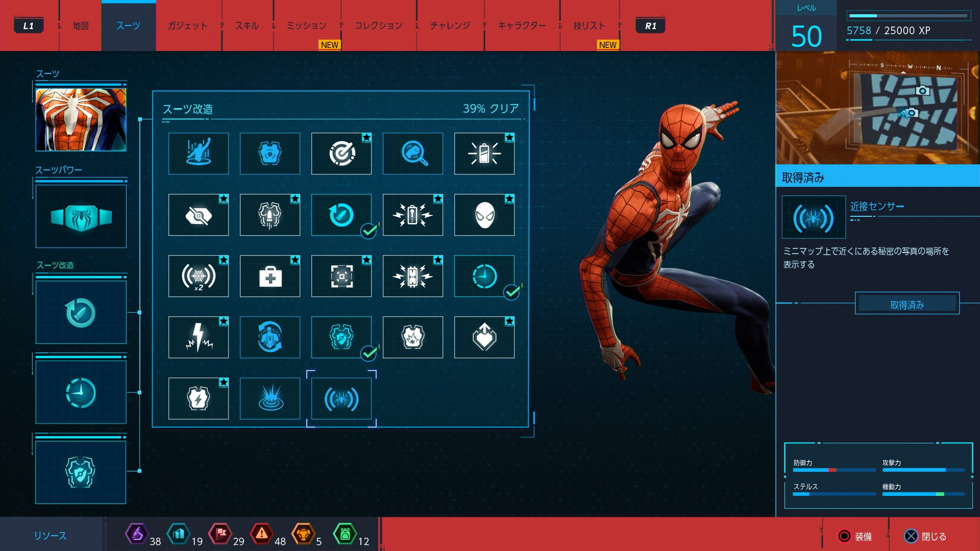
Task: Select the x2 web sensor mod
Action: point(199,276)
